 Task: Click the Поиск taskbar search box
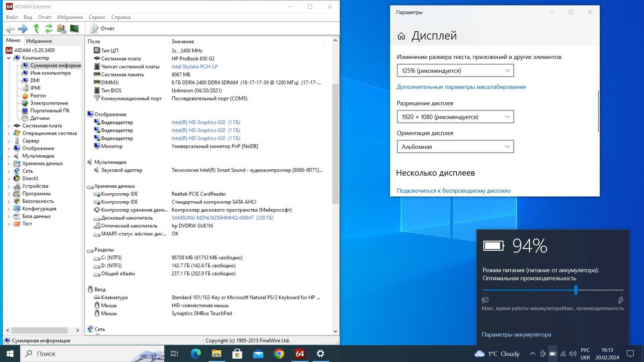92,354
